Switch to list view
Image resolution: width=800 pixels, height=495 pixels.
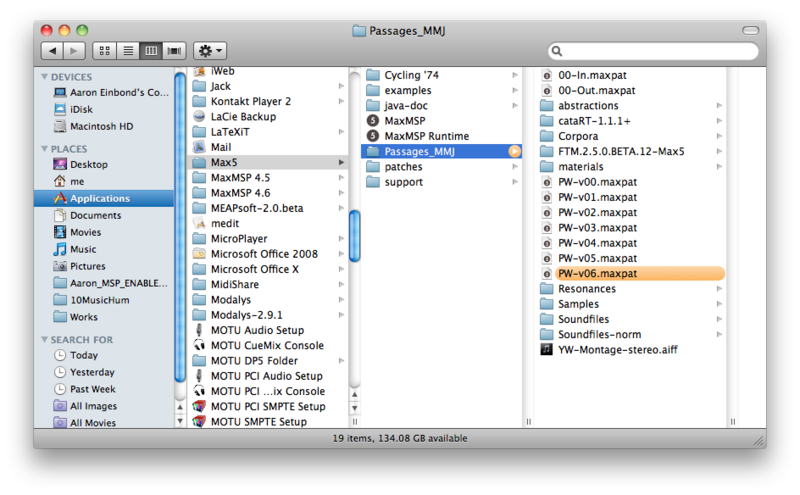tap(128, 51)
